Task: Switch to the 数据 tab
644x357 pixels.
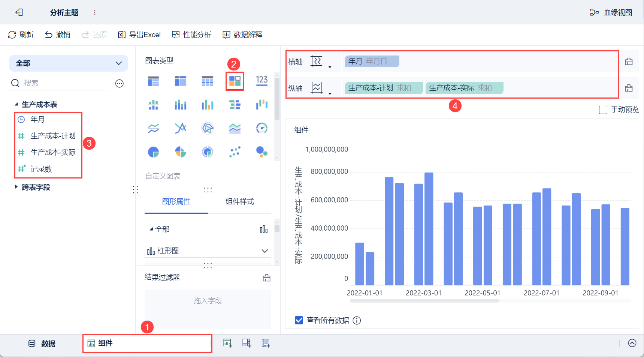Action: coord(41,343)
